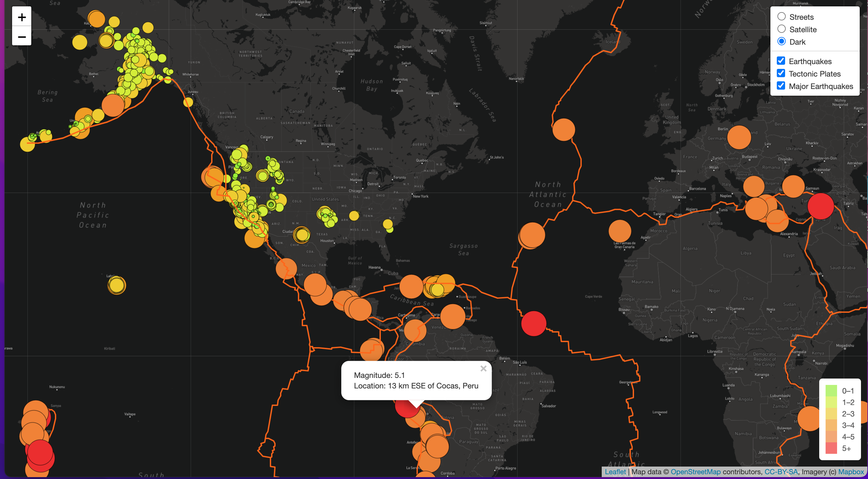Select the Dark basemap option
The image size is (868, 479).
point(782,41)
